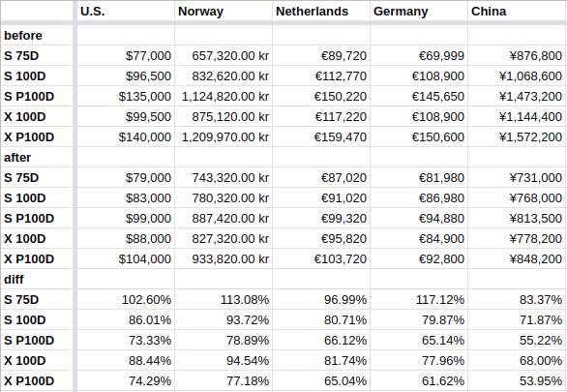This screenshot has width=567, height=392.
Task: Select the €159,470 Netherlands cell
Action: pos(321,137)
